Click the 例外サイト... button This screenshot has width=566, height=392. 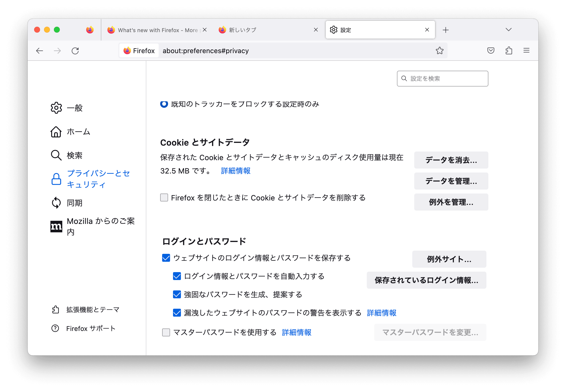click(449, 259)
